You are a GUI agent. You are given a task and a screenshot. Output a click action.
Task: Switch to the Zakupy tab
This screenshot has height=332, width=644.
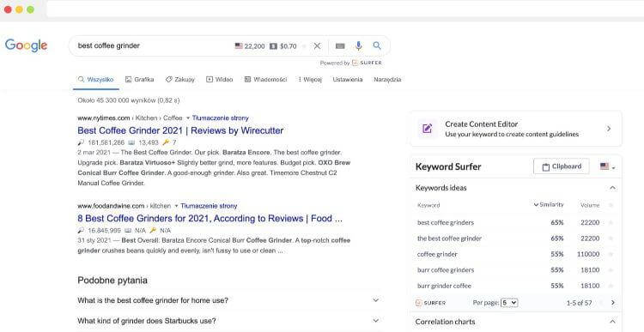tap(180, 80)
